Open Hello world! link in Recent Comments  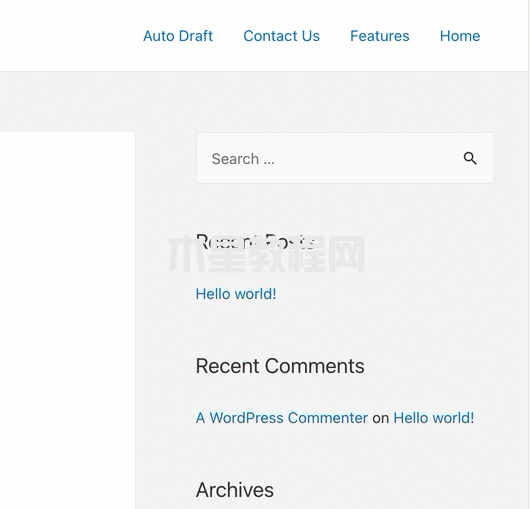pyautogui.click(x=434, y=418)
